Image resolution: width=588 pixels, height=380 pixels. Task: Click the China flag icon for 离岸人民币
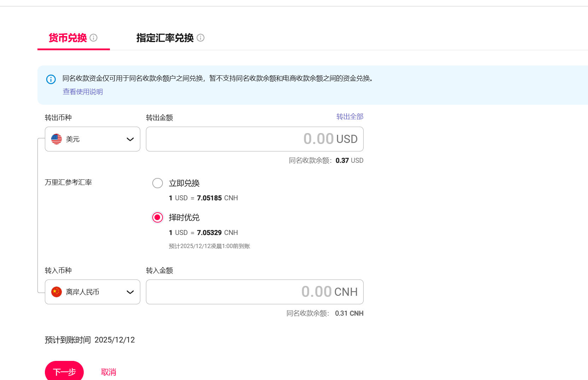click(x=57, y=292)
